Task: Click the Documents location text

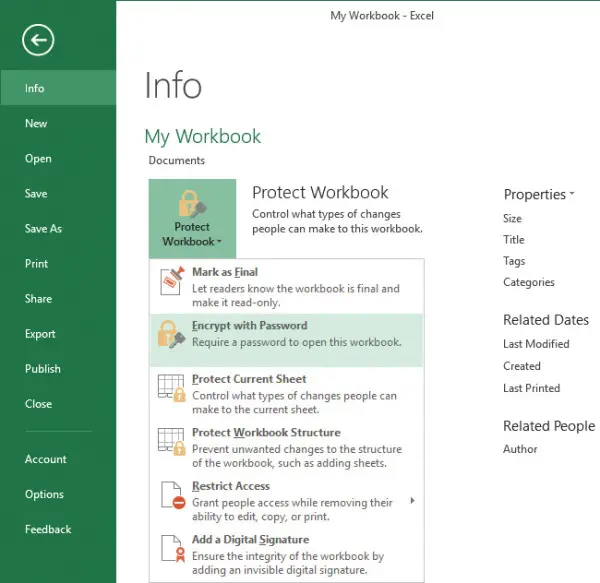Action: pos(176,160)
